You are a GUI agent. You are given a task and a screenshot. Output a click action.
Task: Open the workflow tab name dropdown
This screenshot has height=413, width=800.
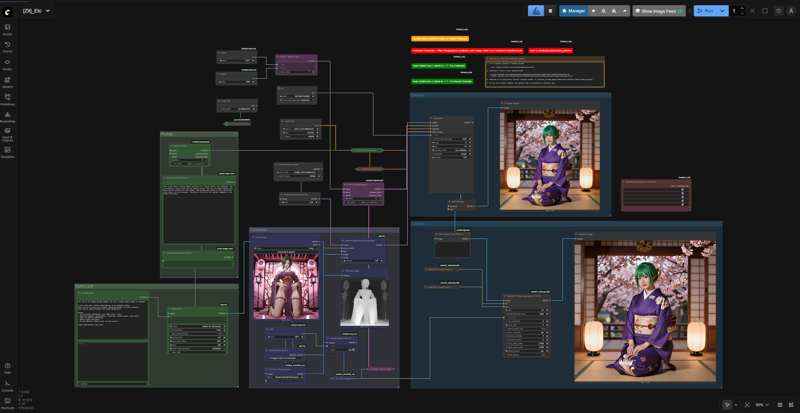point(47,11)
